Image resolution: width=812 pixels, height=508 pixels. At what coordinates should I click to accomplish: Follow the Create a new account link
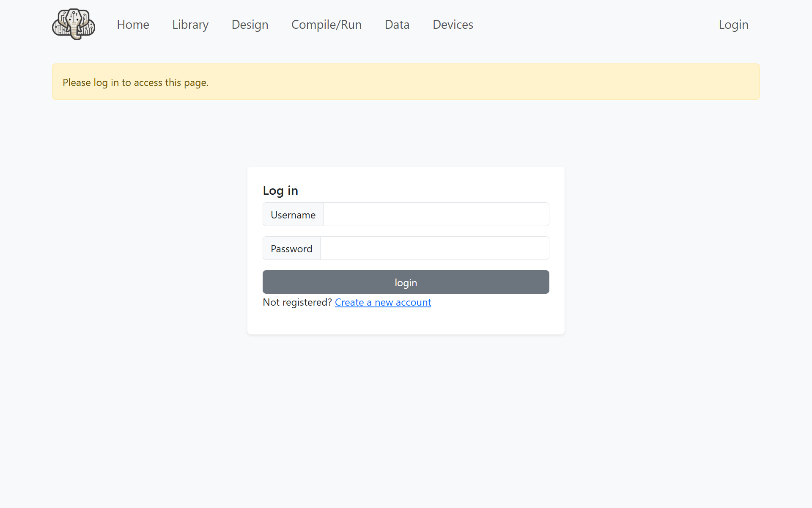point(383,302)
